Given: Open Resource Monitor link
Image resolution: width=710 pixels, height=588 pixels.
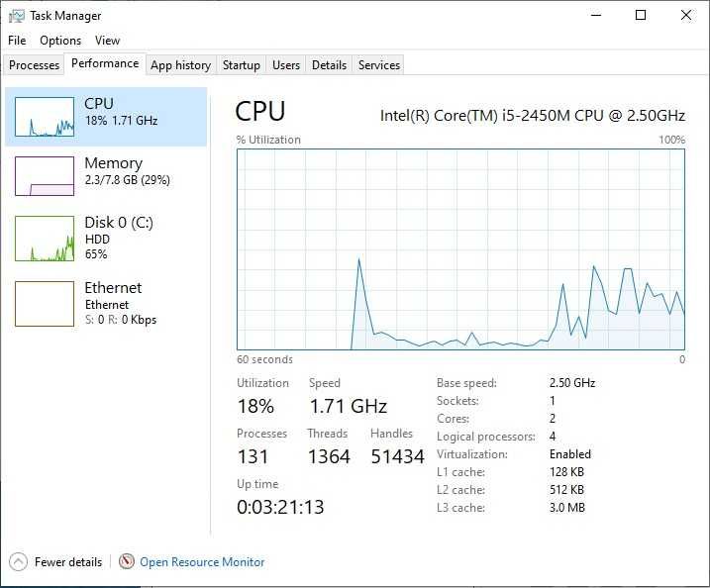Looking at the screenshot, I should tap(202, 562).
